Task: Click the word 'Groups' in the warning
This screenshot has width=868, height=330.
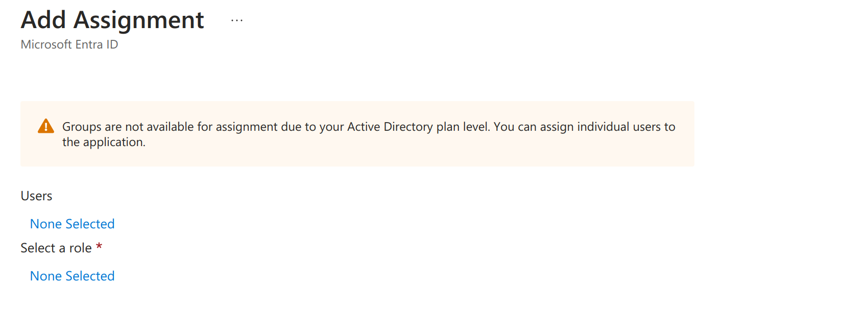Action: (82, 127)
